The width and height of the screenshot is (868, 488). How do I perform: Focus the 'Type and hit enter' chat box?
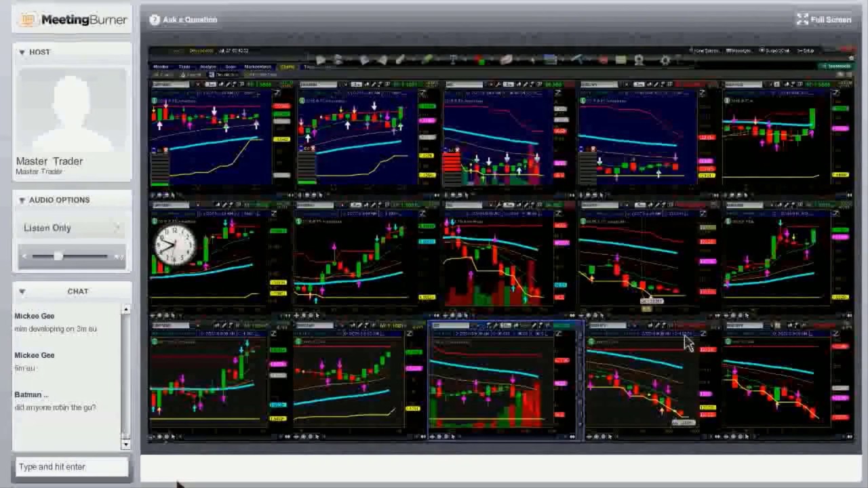[x=71, y=466]
